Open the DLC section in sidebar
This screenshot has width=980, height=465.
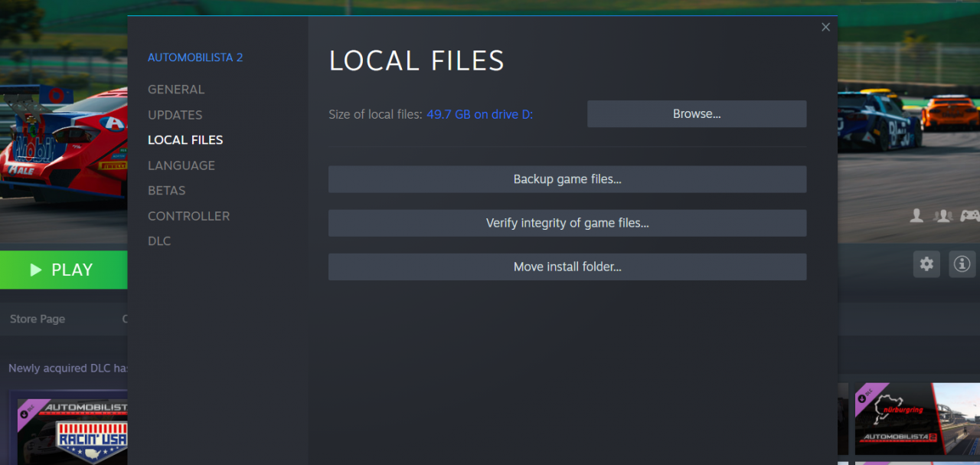coord(159,241)
